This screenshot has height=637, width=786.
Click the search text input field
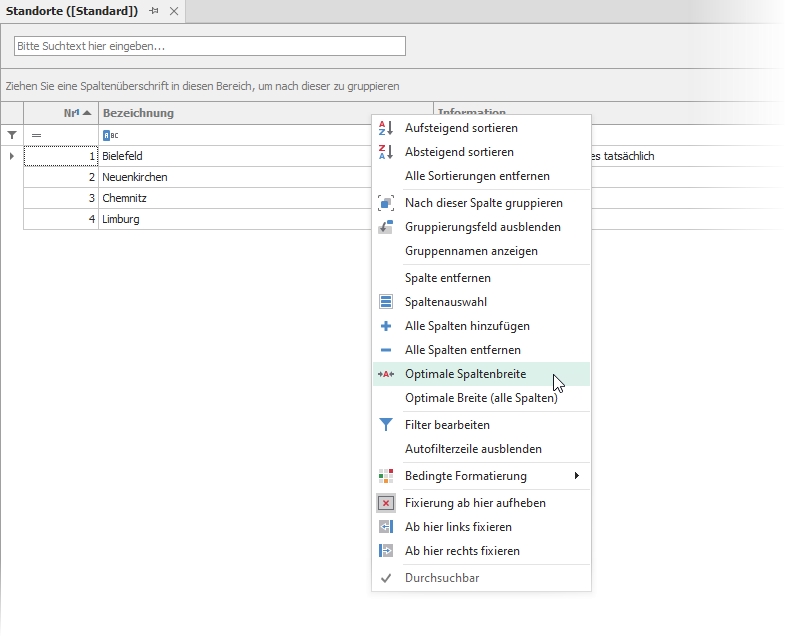pyautogui.click(x=210, y=46)
